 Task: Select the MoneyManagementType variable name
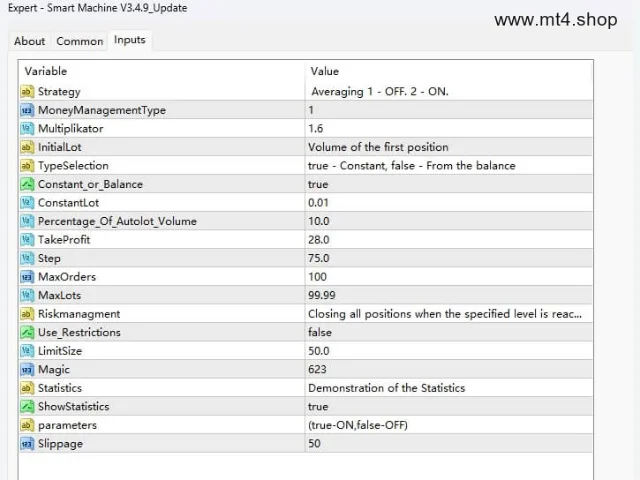click(x=102, y=110)
